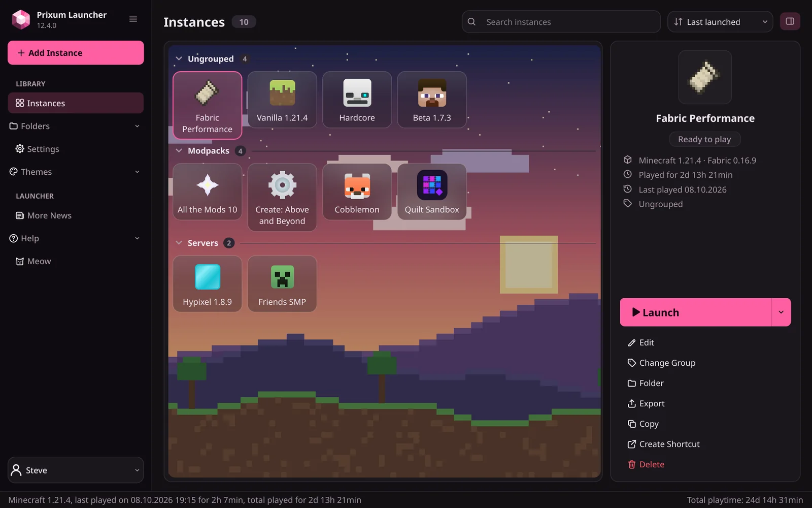
Task: Click the hamburger menu icon in sidebar
Action: click(x=133, y=19)
